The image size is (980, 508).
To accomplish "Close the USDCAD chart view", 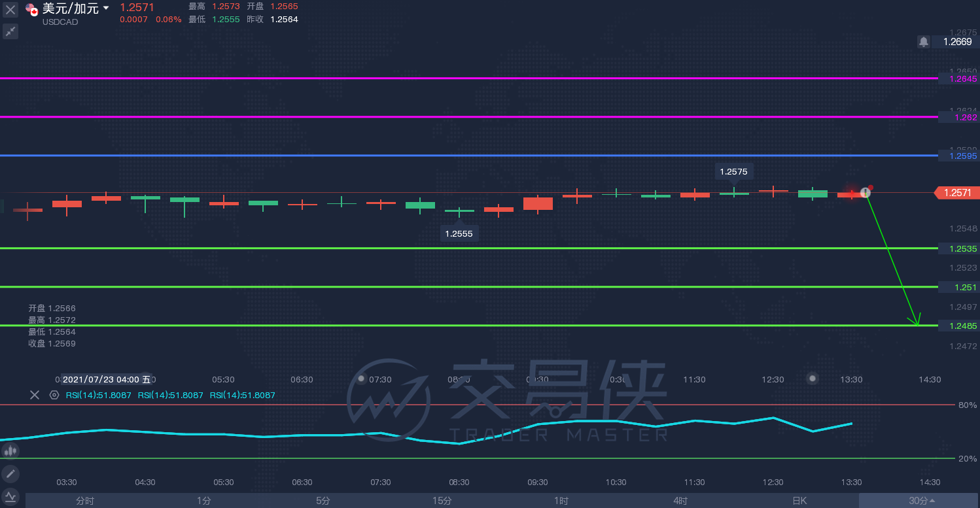I will [x=10, y=10].
